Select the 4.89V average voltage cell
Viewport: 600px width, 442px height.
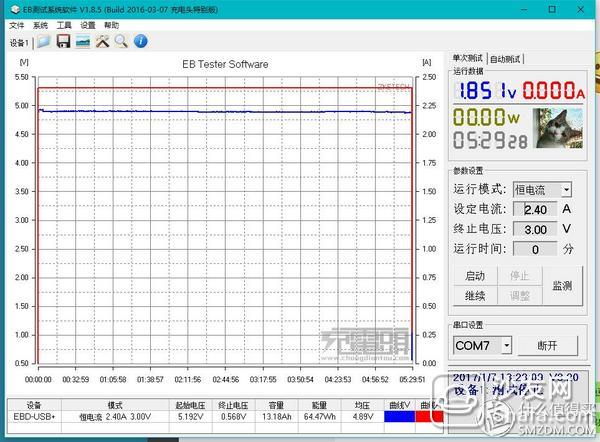click(362, 416)
